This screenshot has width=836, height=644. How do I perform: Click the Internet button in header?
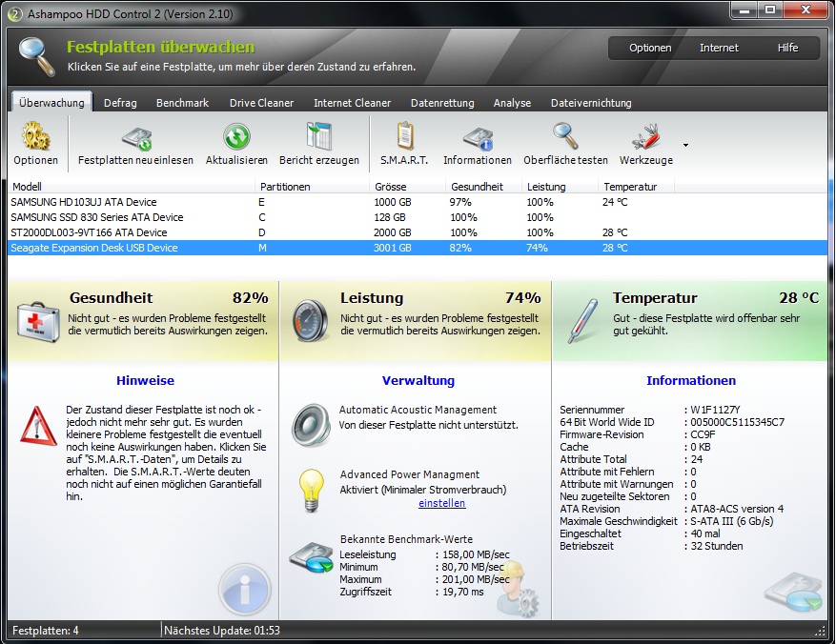tap(719, 48)
